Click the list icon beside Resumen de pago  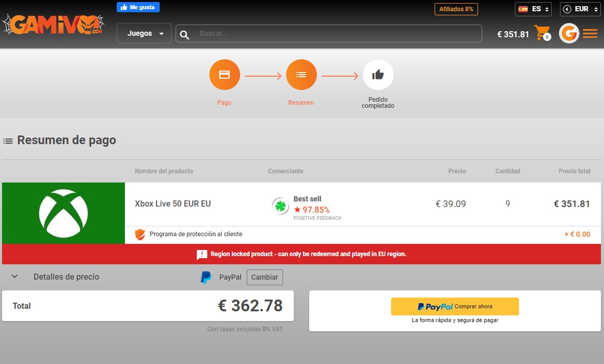click(x=8, y=141)
